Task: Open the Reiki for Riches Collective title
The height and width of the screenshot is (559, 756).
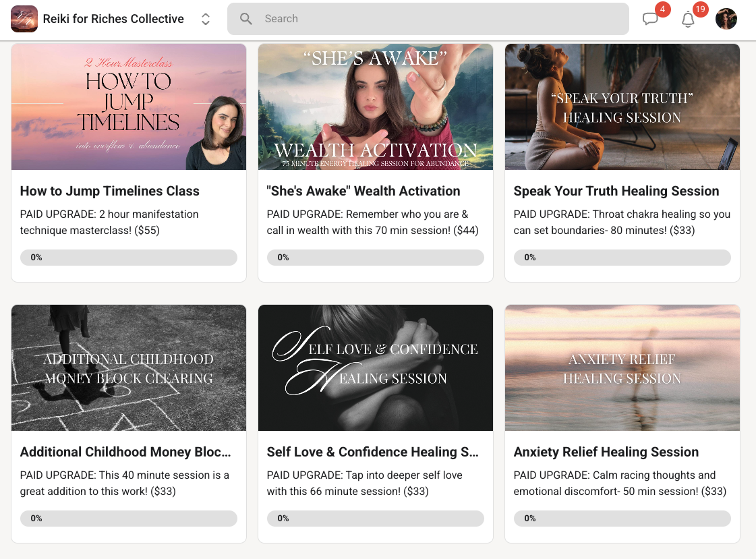Action: click(x=113, y=19)
